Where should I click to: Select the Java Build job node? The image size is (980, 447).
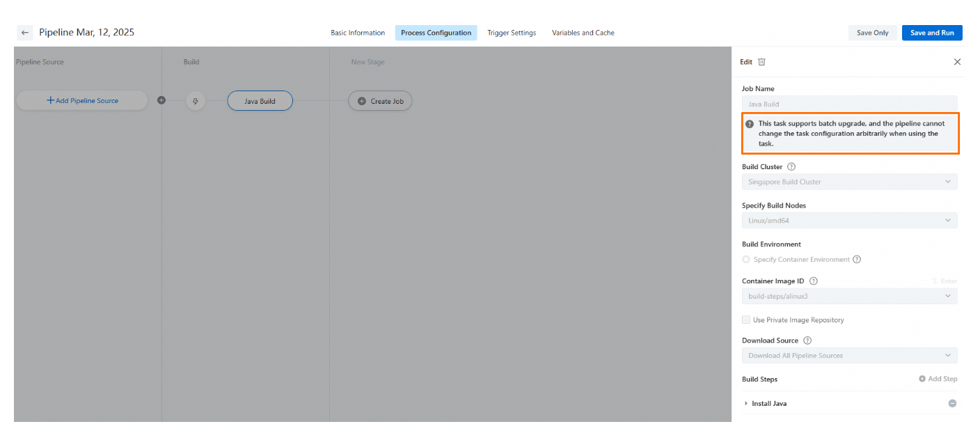[x=260, y=101]
